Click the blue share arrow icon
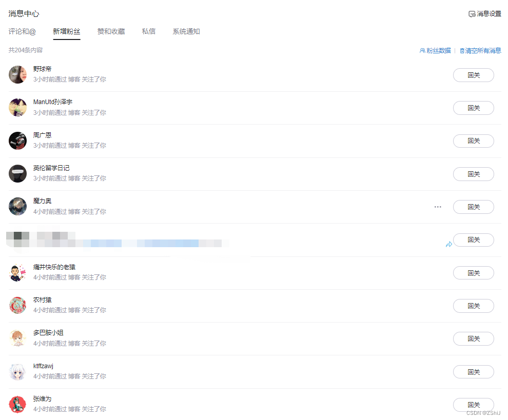508x420 pixels. pos(448,245)
